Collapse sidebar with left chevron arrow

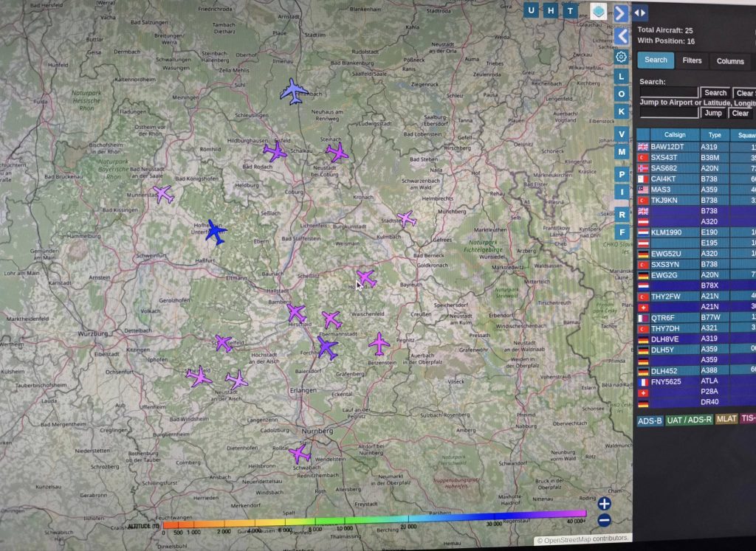coord(622,35)
